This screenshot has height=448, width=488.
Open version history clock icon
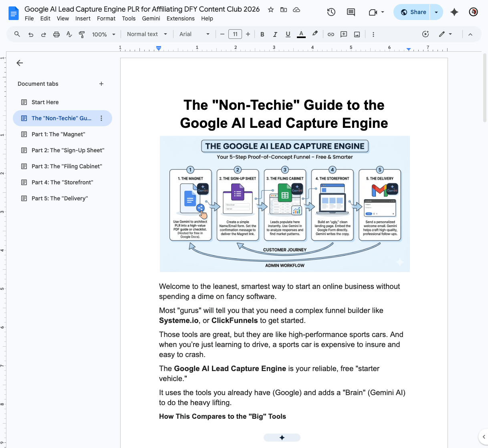[x=331, y=12]
